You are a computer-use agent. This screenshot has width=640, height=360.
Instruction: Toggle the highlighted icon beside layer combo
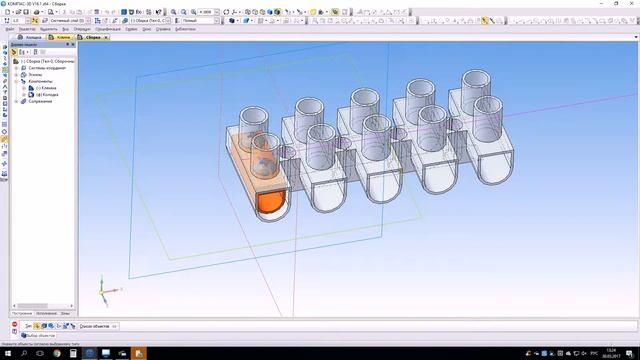35,20
